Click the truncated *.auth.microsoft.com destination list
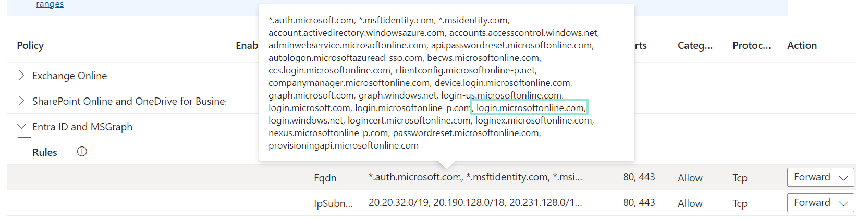 pos(475,177)
